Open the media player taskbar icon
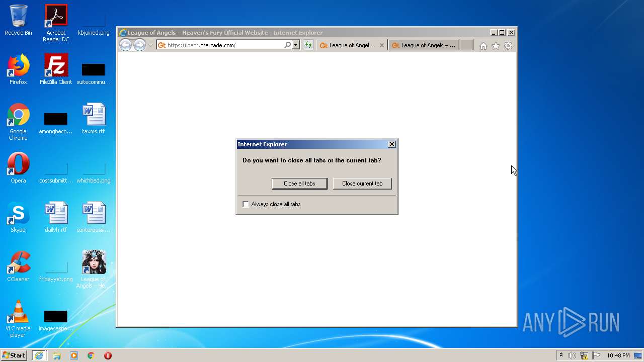Viewport: 644px width, 362px height. point(74,355)
